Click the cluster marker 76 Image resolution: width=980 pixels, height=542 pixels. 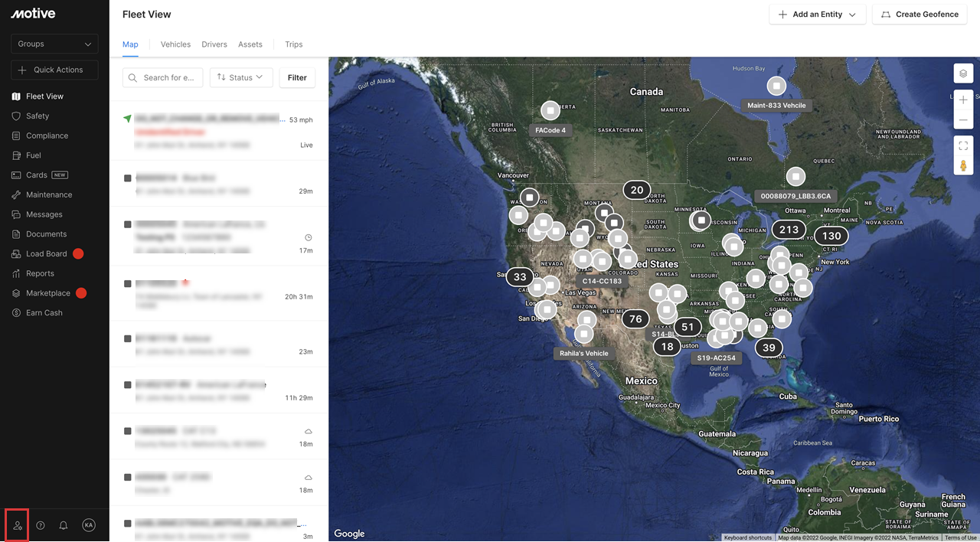635,319
